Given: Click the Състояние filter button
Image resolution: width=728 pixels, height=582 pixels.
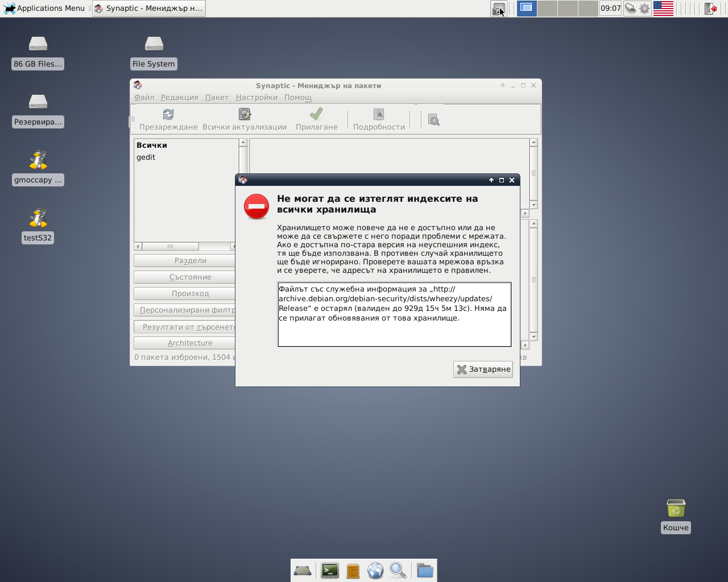Looking at the screenshot, I should (x=184, y=277).
